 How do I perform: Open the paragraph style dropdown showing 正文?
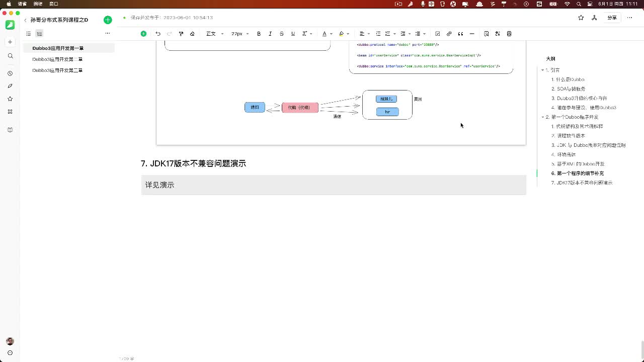point(215,34)
